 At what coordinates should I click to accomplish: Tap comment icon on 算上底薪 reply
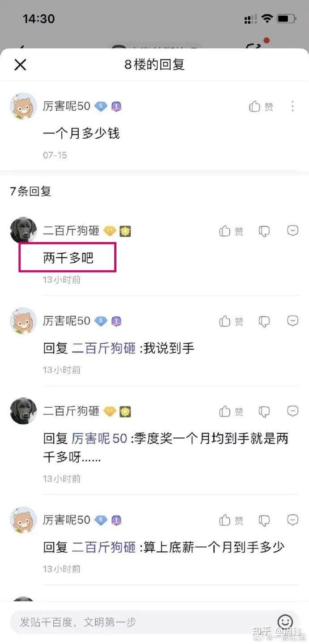(x=293, y=520)
